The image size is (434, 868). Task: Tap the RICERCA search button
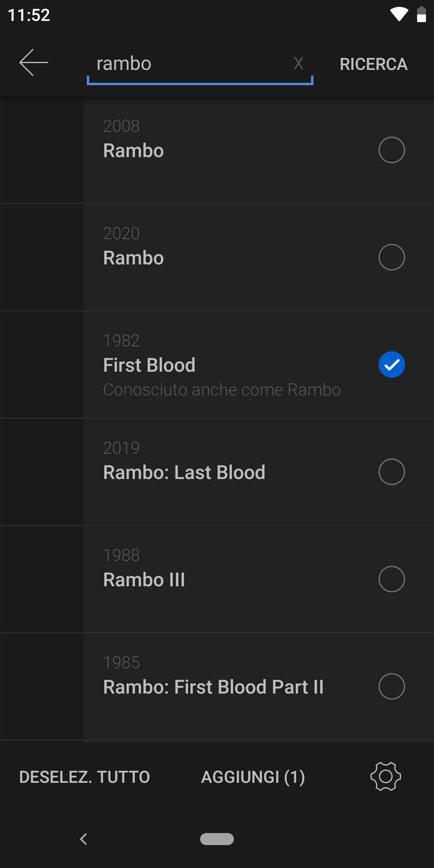[x=373, y=64]
